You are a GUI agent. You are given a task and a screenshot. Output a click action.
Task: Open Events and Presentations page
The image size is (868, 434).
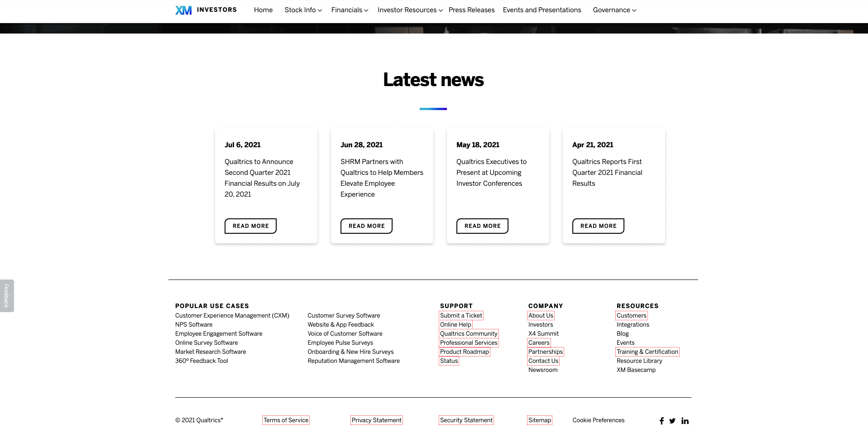(x=542, y=10)
